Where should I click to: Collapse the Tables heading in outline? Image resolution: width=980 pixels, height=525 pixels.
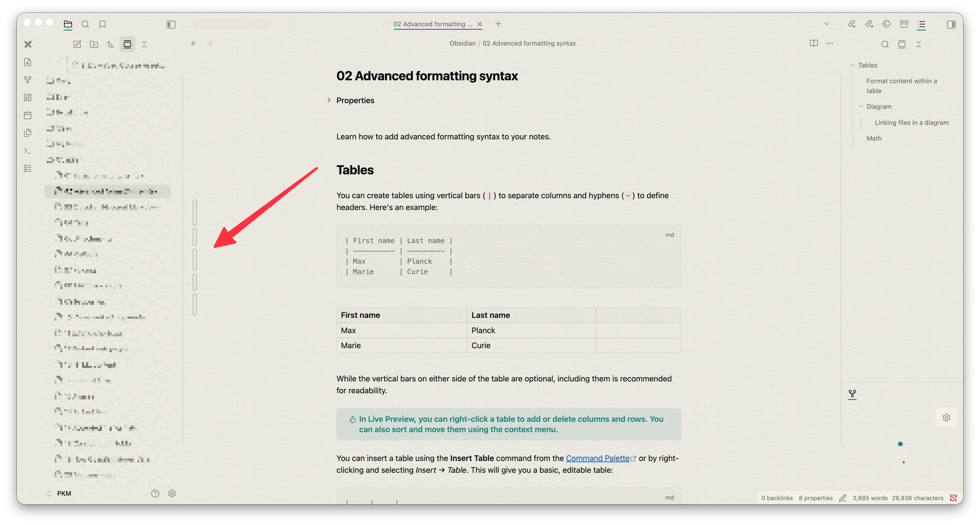click(x=852, y=65)
